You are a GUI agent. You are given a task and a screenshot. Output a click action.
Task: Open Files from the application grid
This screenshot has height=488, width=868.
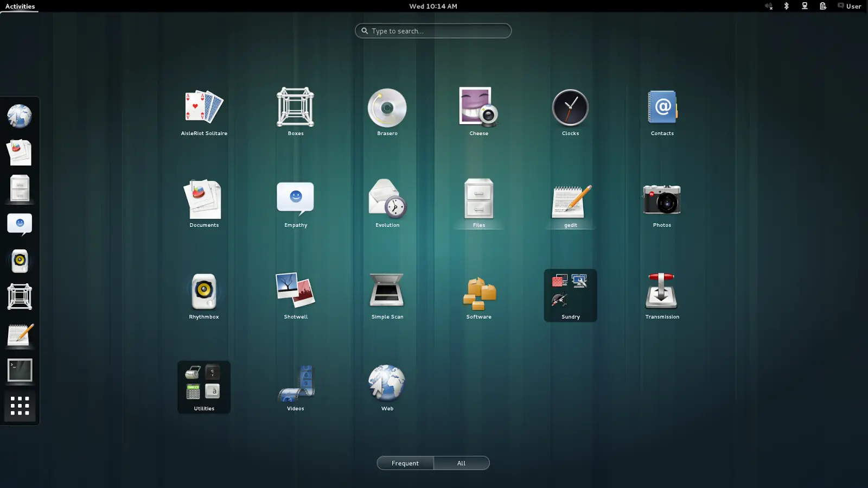pyautogui.click(x=478, y=204)
